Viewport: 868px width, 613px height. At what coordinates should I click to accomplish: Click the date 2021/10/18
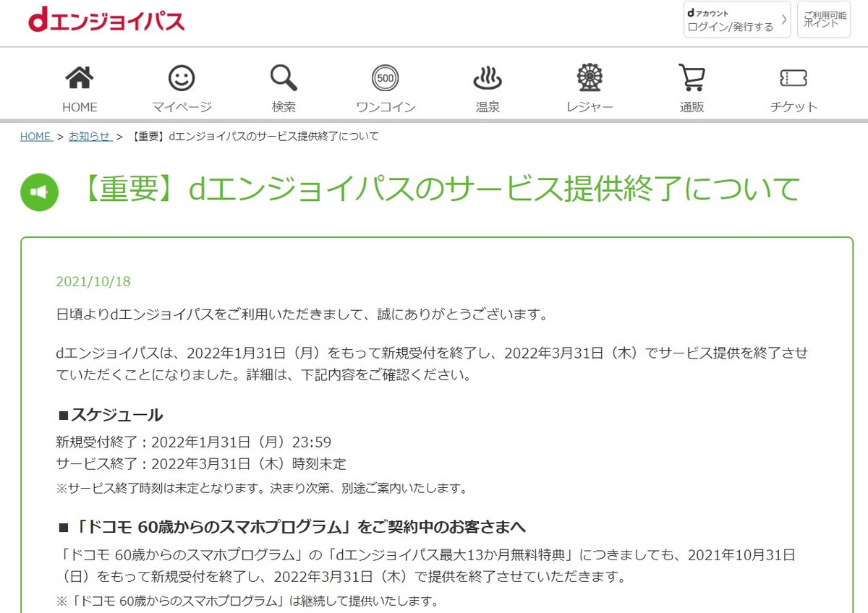coord(93,282)
